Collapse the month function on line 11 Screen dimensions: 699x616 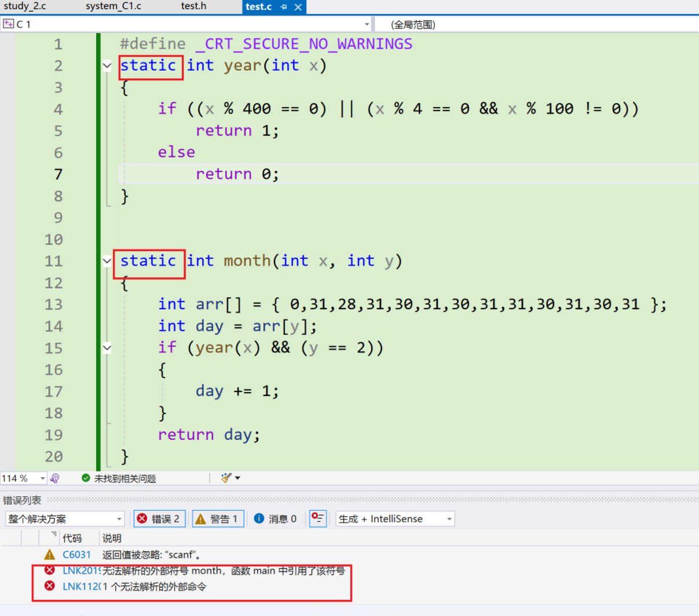[107, 261]
